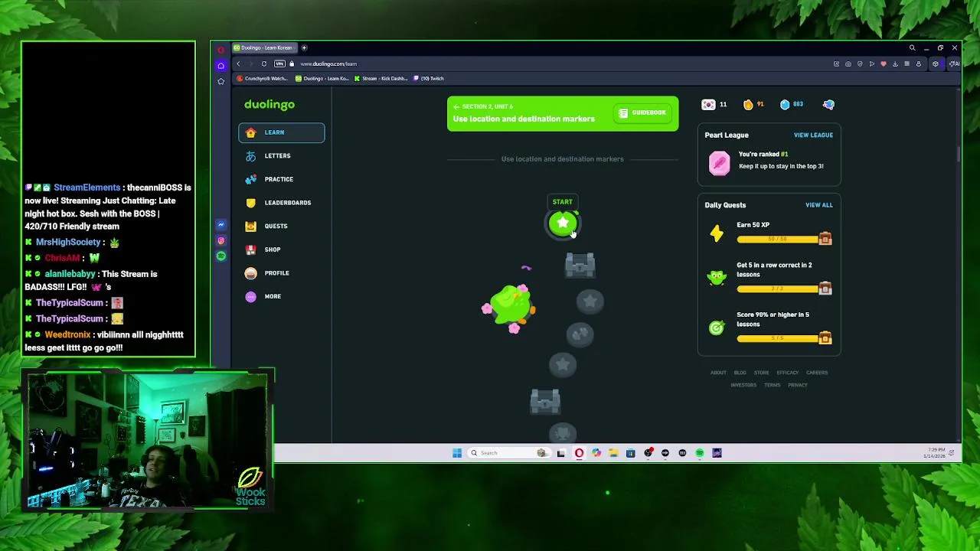This screenshot has width=980, height=551.
Task: Click the 5 in a row quest progress bar
Action: (779, 289)
